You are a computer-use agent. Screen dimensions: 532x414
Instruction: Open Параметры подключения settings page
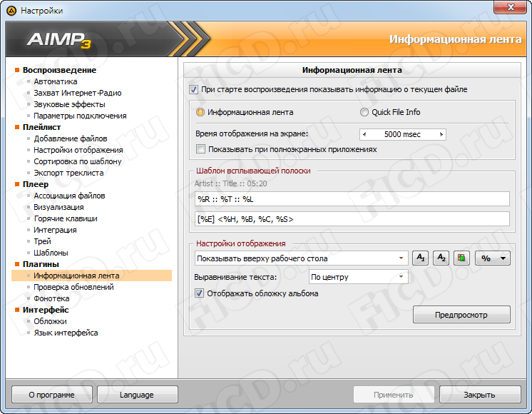click(80, 116)
